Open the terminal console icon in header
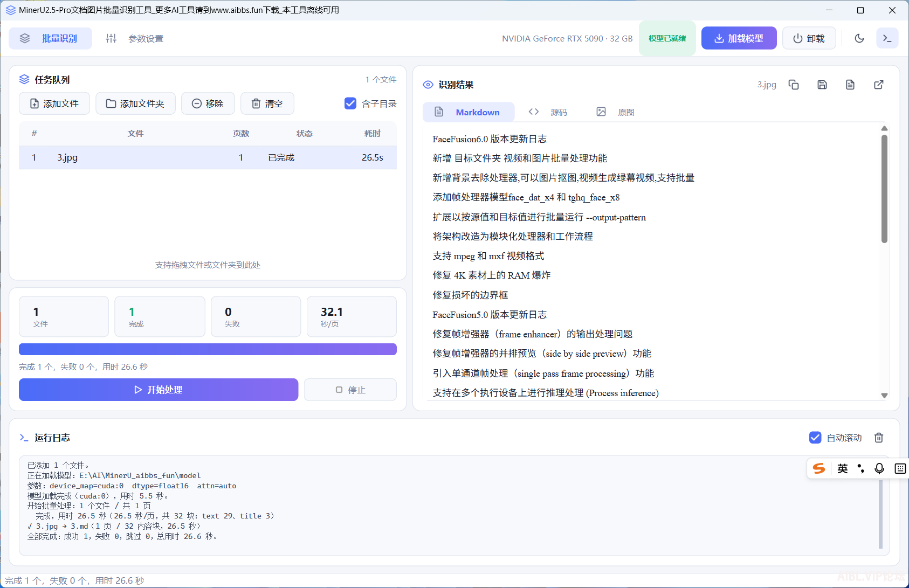Viewport: 909px width, 588px height. click(887, 38)
